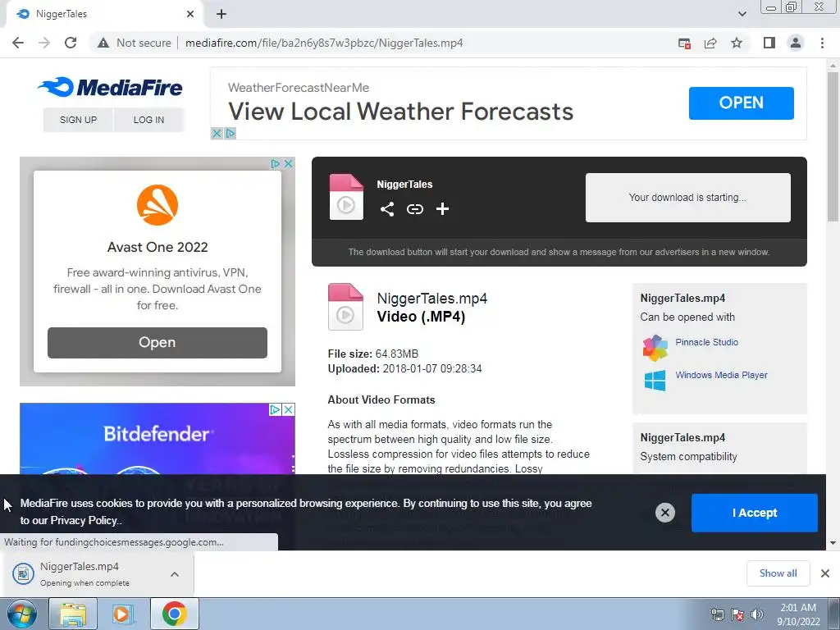Select the 'About Video Formats' heading
This screenshot has height=630, width=840.
coord(381,399)
